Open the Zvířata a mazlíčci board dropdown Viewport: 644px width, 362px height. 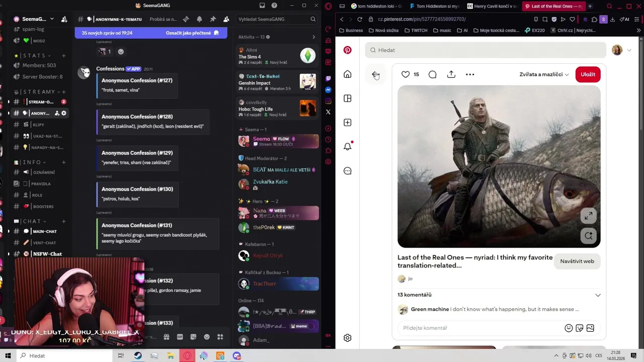(544, 74)
